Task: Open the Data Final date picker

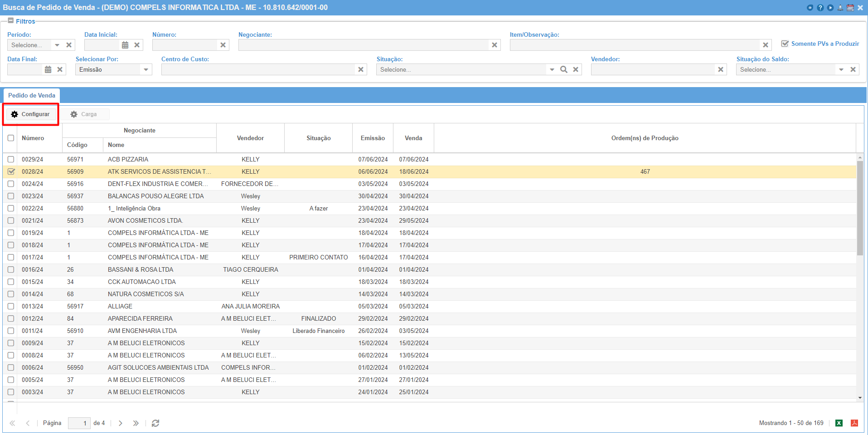Action: point(48,69)
